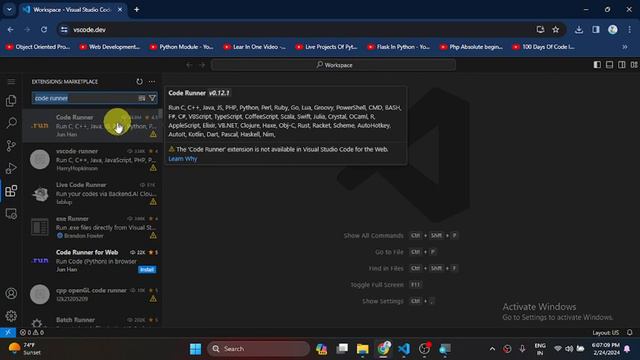Clear extensions search results

click(x=142, y=98)
